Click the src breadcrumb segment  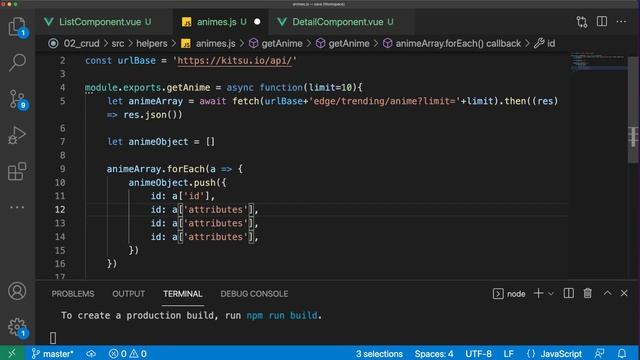[118, 43]
